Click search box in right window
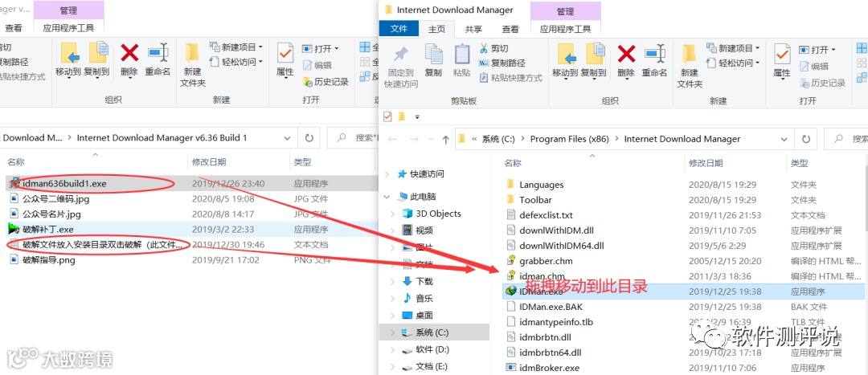This screenshot has width=868, height=375. click(x=845, y=140)
